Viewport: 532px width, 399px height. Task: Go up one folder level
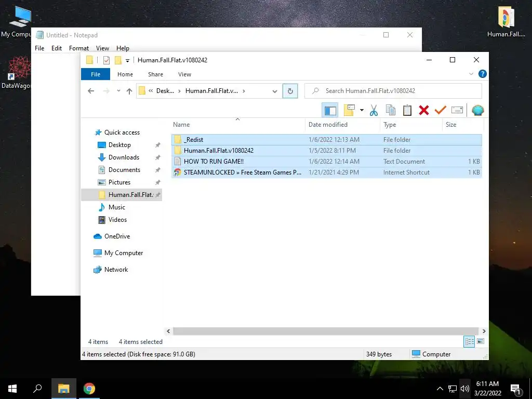pos(129,91)
